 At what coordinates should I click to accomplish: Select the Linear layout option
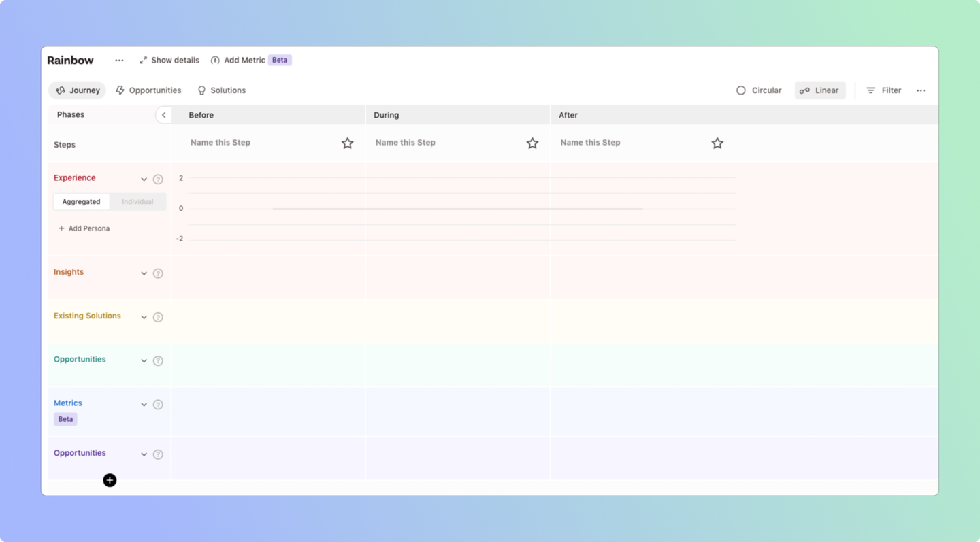click(820, 90)
